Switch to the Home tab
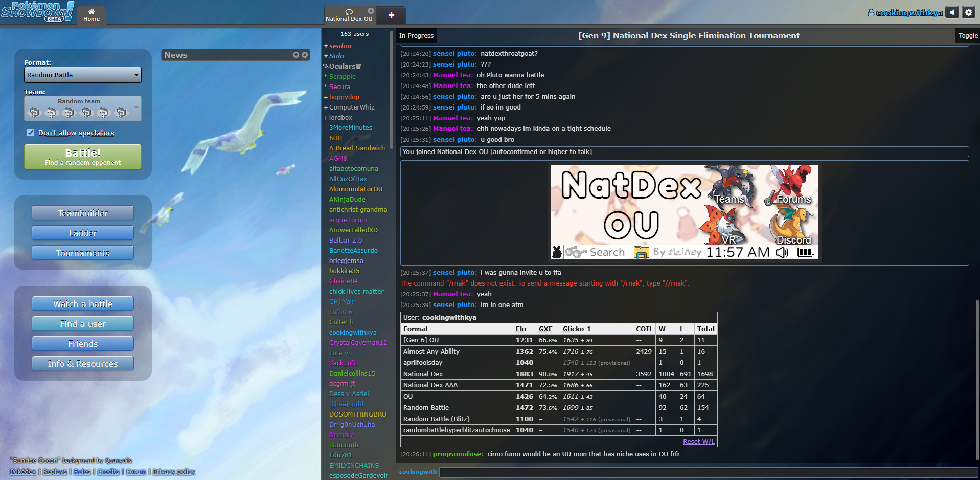 point(92,15)
